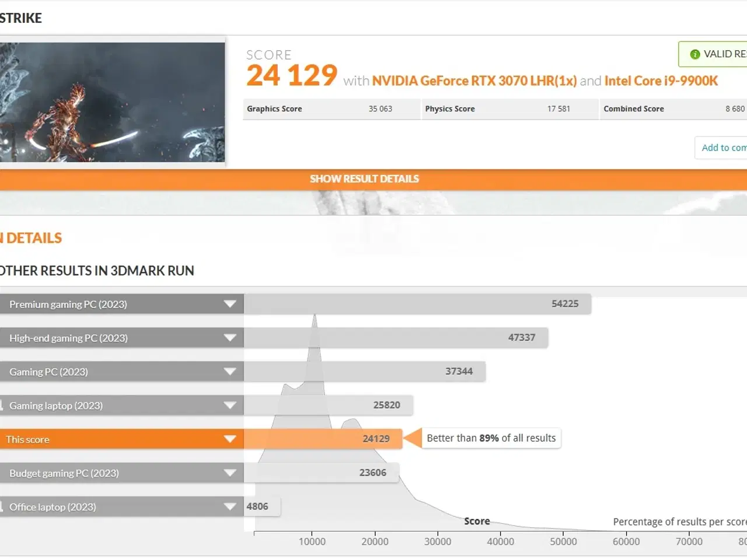
Task: Select the High-end gaming PC (2023) row label
Action: 68,338
